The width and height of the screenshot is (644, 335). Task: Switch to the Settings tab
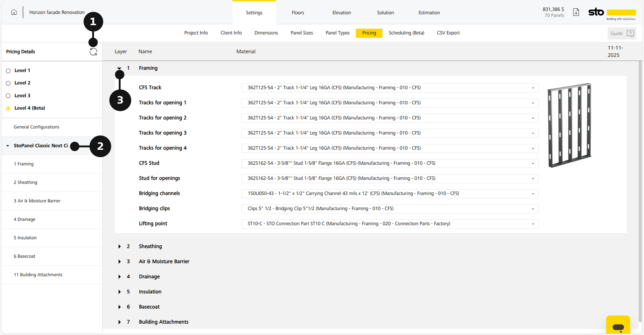tap(254, 12)
